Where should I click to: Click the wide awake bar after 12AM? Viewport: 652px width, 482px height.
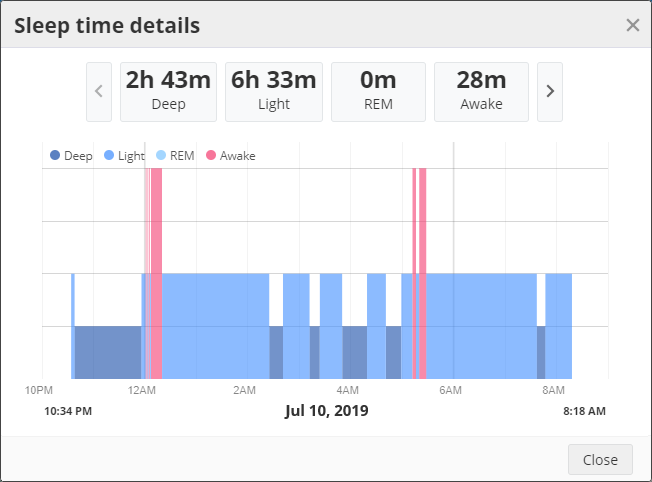(x=156, y=273)
